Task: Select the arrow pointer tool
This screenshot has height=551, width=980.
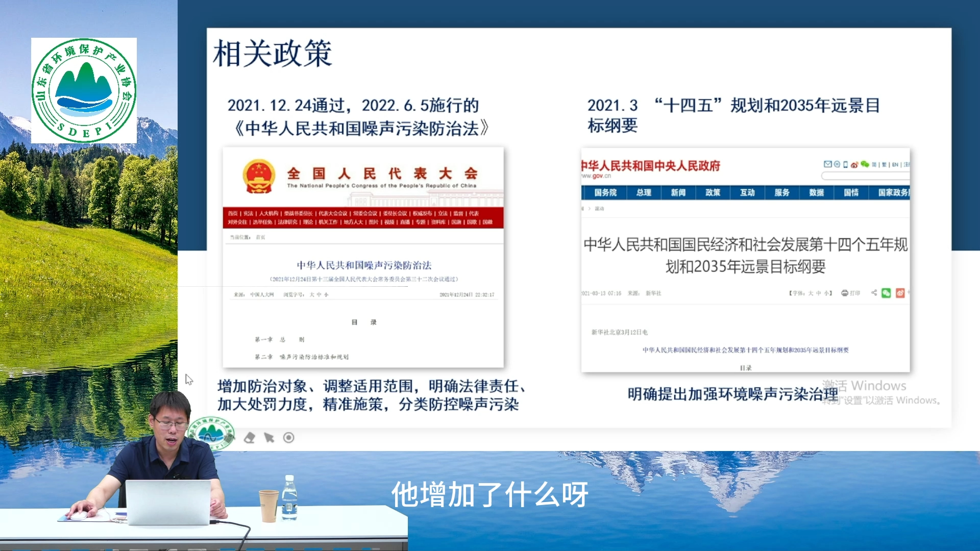Action: (269, 438)
